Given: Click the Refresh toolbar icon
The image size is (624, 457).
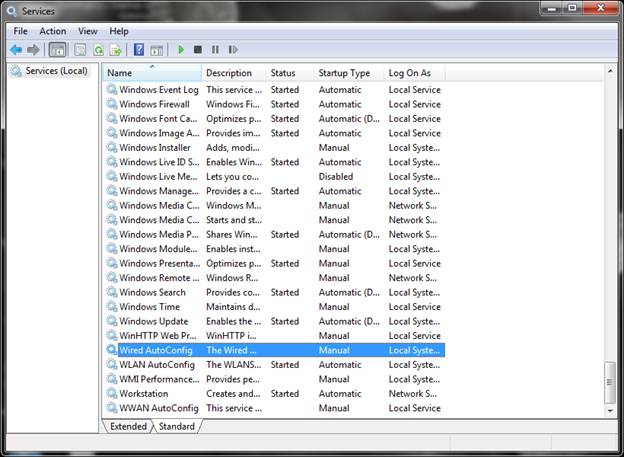Looking at the screenshot, I should pyautogui.click(x=98, y=50).
